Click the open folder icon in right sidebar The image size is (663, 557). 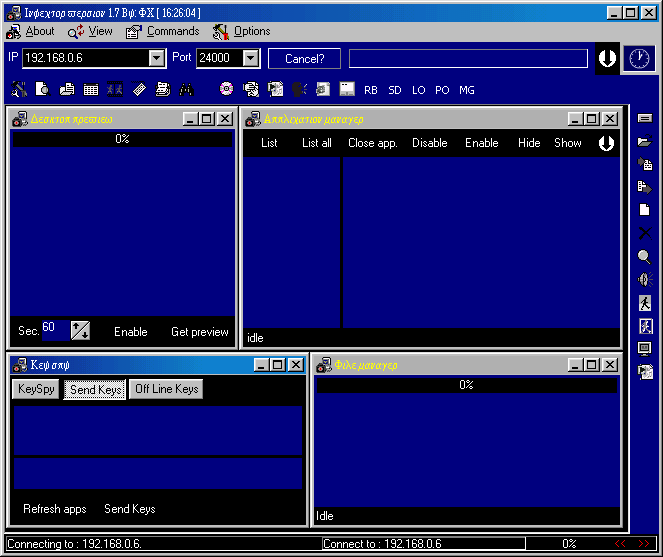[x=644, y=141]
